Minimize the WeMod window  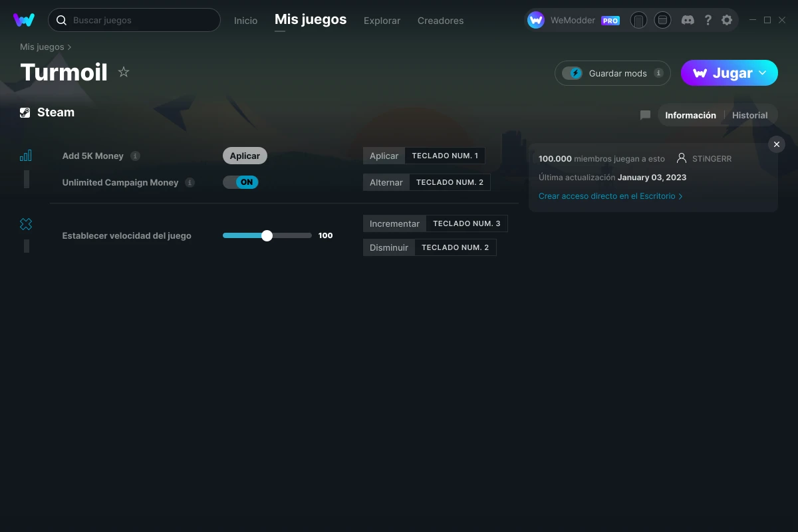753,21
